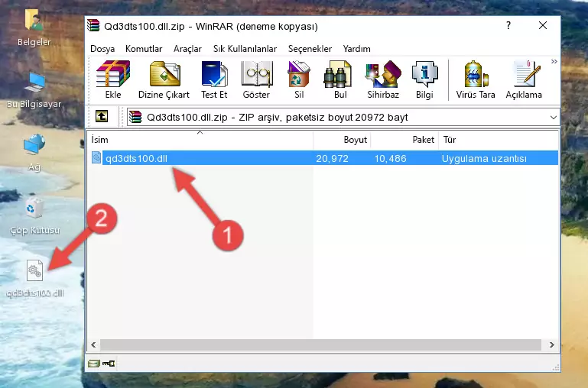Open the Bul find tool
588x388 pixels.
[x=339, y=79]
